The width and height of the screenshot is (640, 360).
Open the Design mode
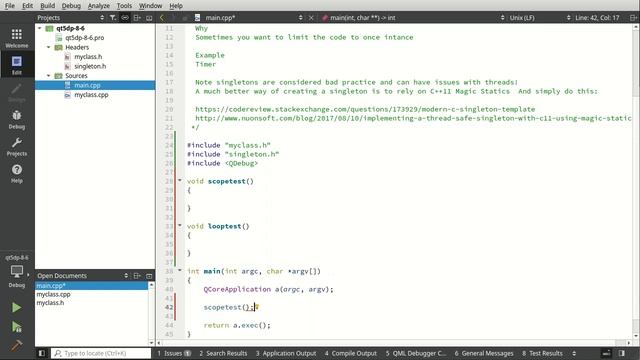point(17,93)
